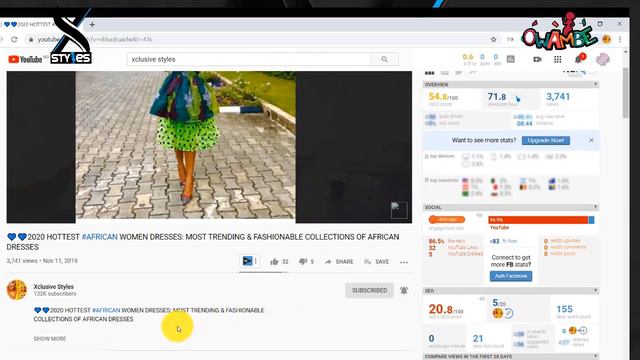The image size is (640, 360).
Task: Reload the page with the refresh icon
Action: coord(14,39)
